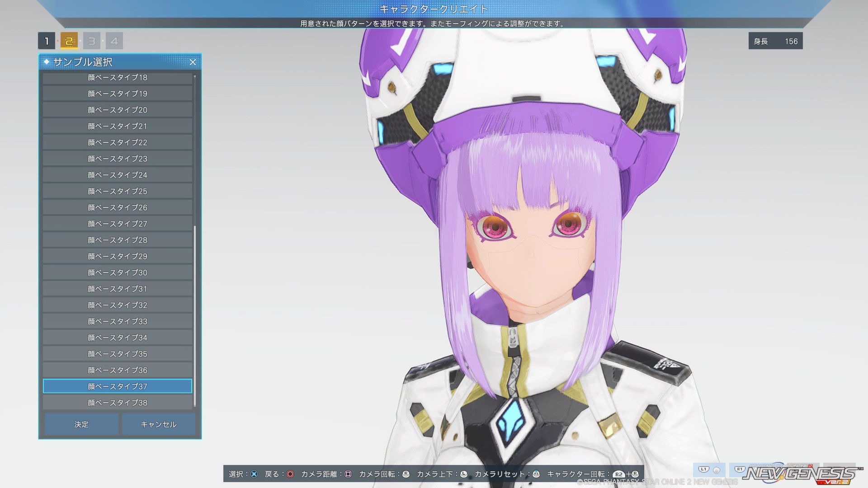
Task: Click the circle button icon for 戻る
Action: (x=290, y=474)
